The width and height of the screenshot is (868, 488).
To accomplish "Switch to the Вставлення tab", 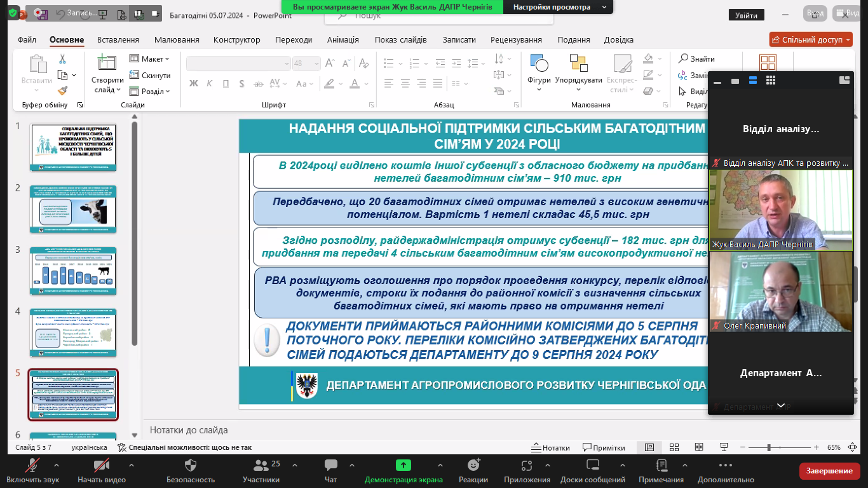I will point(118,39).
